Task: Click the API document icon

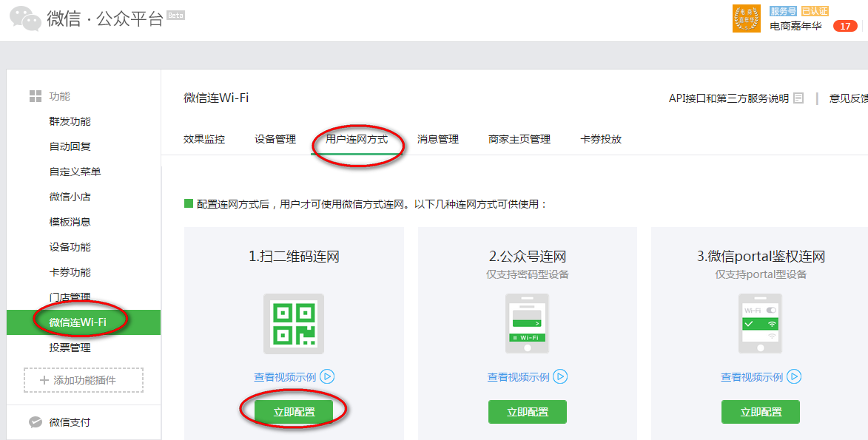Action: coord(798,98)
